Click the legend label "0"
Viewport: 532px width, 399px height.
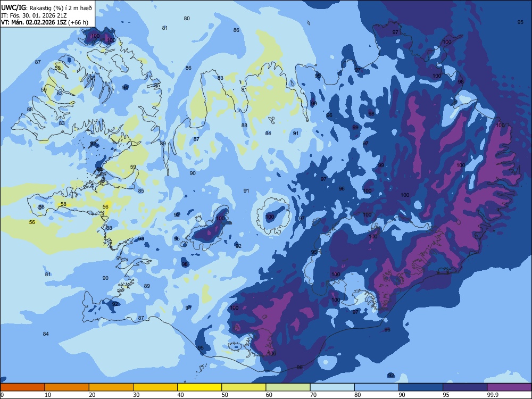click(x=2, y=395)
